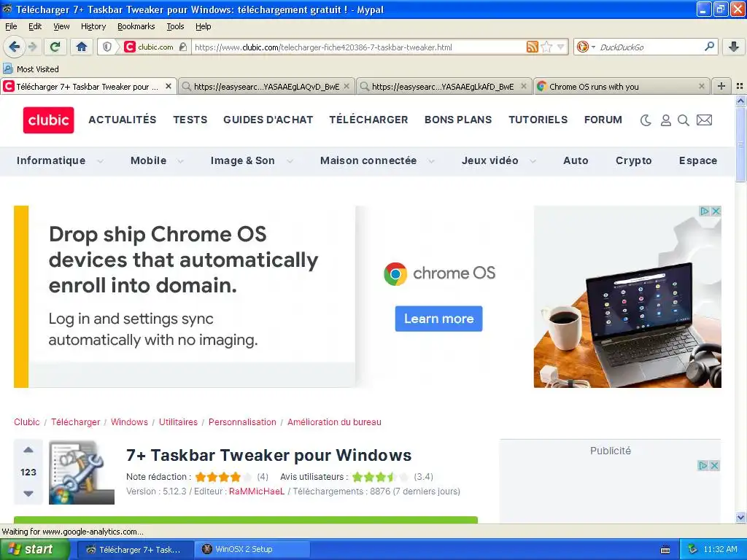Follow the Amélioration du bureau breadcrumb

[x=334, y=422]
